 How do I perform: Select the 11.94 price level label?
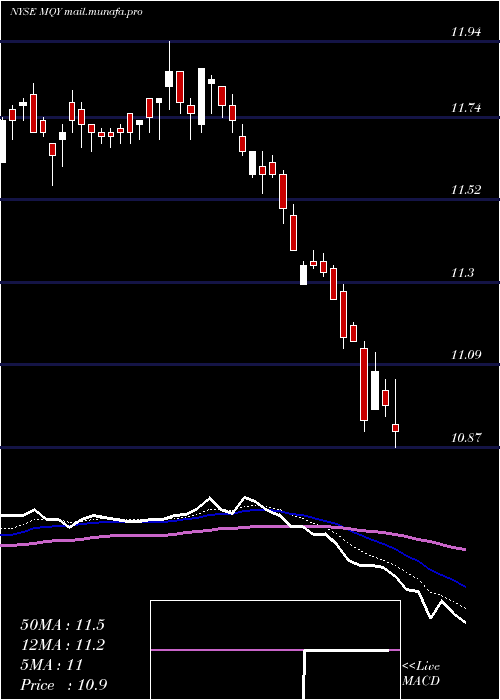click(x=466, y=32)
